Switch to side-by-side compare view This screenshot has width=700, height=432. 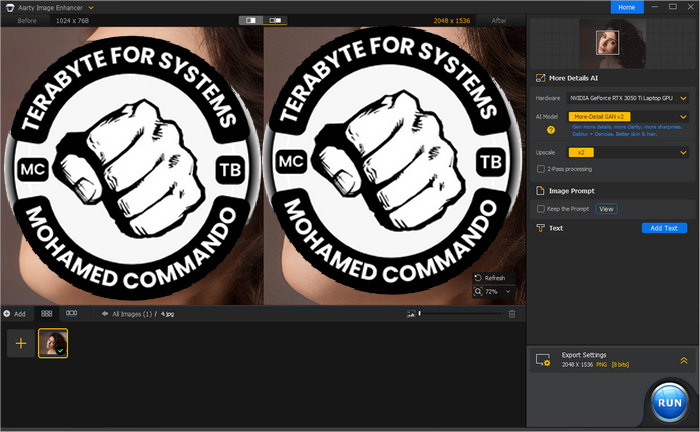pyautogui.click(x=274, y=20)
